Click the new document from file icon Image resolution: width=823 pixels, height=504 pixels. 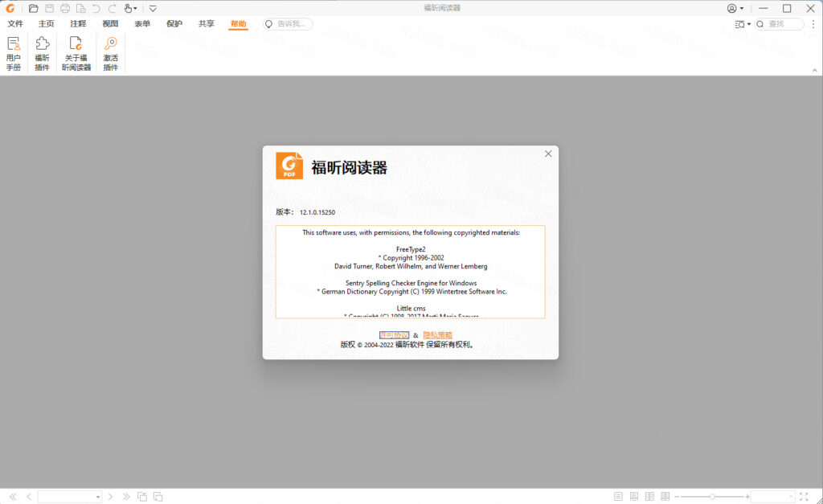[x=81, y=8]
